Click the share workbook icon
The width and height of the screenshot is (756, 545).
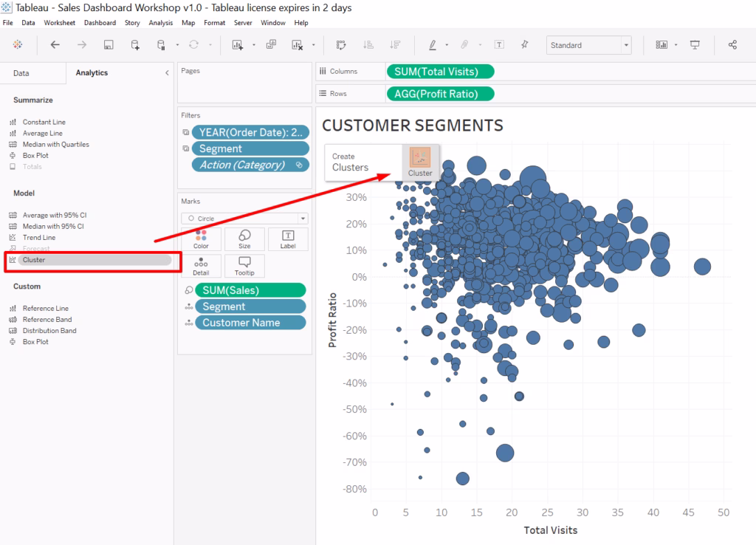click(x=732, y=45)
